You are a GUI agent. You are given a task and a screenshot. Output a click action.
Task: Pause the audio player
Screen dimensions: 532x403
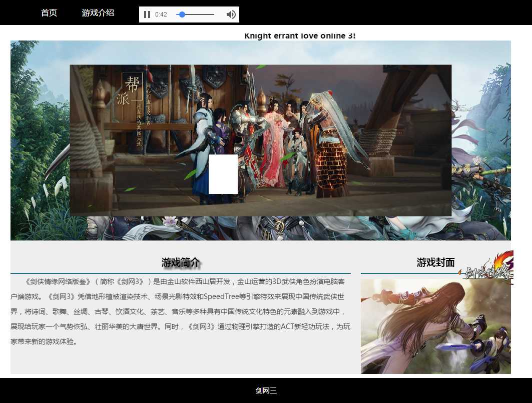pyautogui.click(x=147, y=14)
